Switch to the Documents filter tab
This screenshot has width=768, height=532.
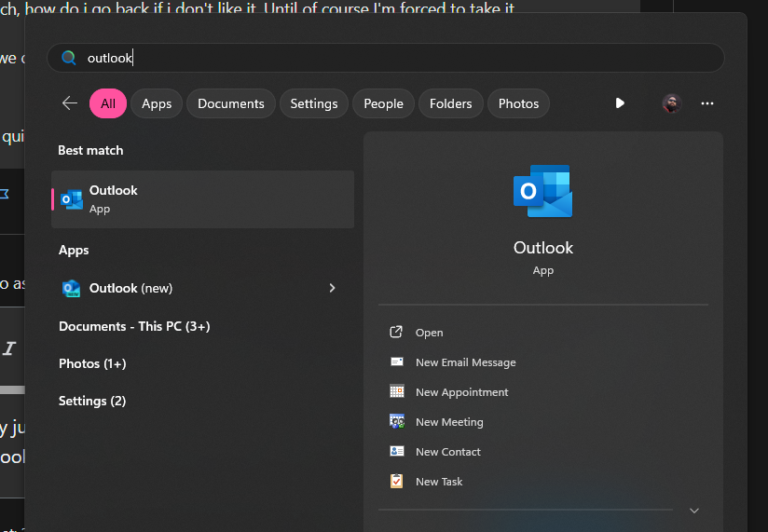click(231, 103)
